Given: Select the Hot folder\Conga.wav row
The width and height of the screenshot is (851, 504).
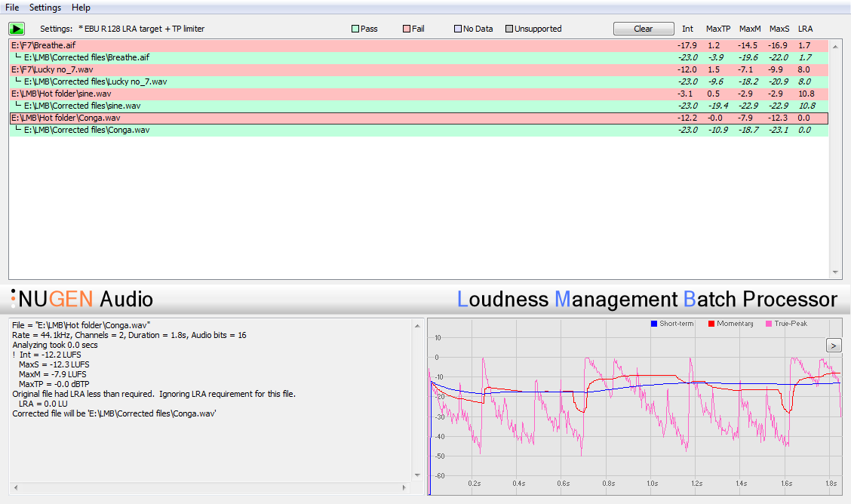Looking at the screenshot, I should (419, 118).
